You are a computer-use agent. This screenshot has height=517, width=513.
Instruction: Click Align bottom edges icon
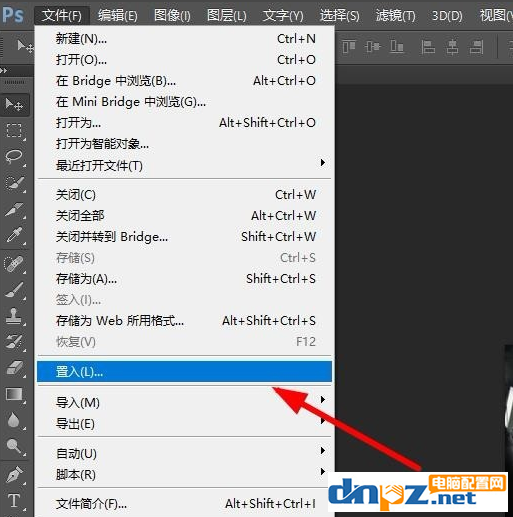click(397, 46)
